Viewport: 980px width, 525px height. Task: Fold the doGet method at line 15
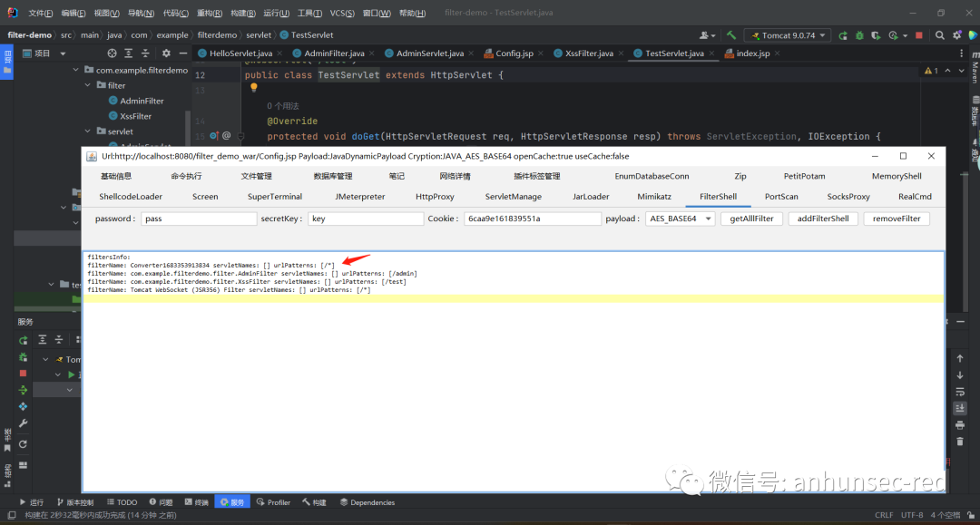click(240, 136)
